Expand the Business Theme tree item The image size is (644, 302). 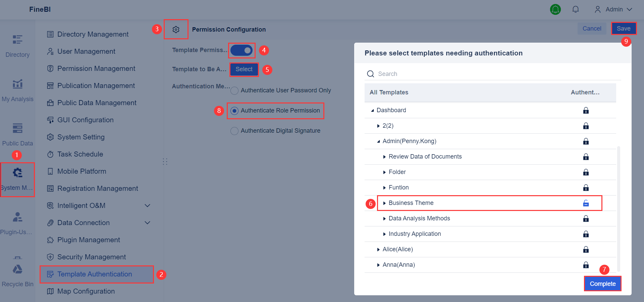click(384, 203)
